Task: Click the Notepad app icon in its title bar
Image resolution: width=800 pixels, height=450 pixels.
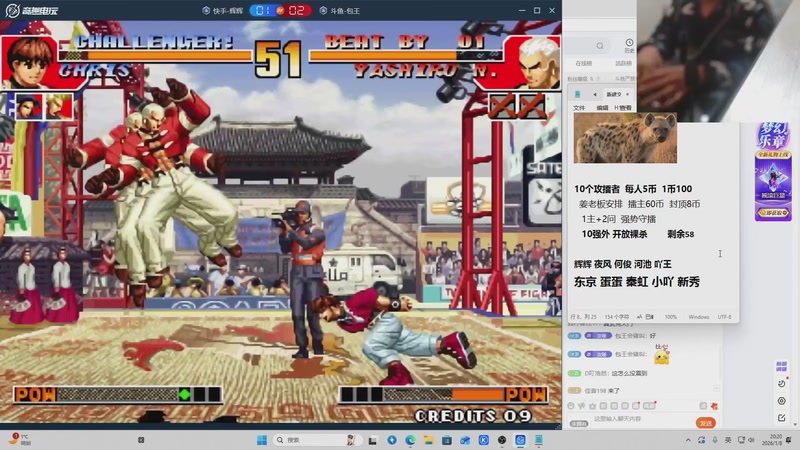Action: coord(578,94)
